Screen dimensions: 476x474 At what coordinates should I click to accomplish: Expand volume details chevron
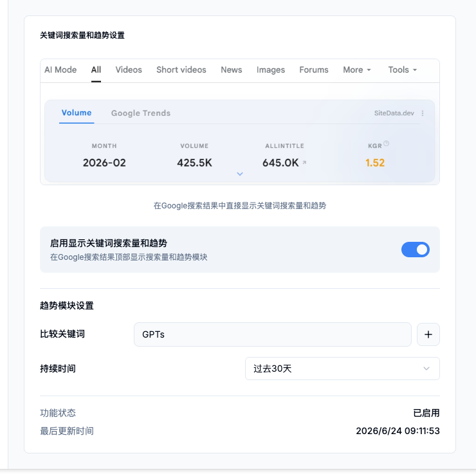pyautogui.click(x=240, y=174)
